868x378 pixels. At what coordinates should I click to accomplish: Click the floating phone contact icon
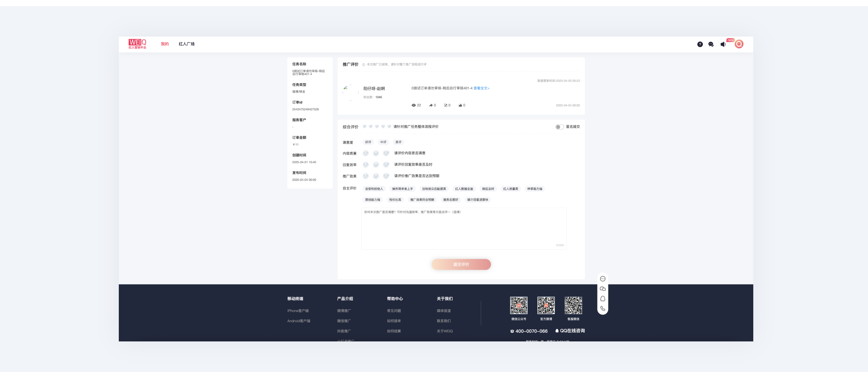point(603,309)
